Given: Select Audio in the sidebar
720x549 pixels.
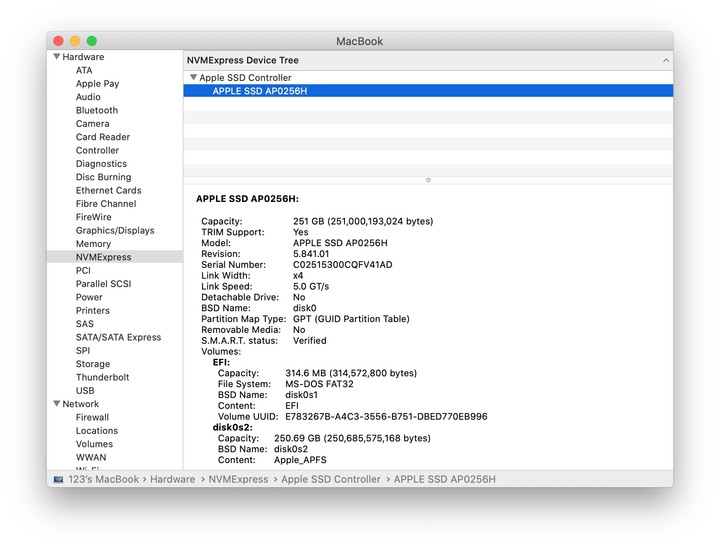Looking at the screenshot, I should 88,97.
